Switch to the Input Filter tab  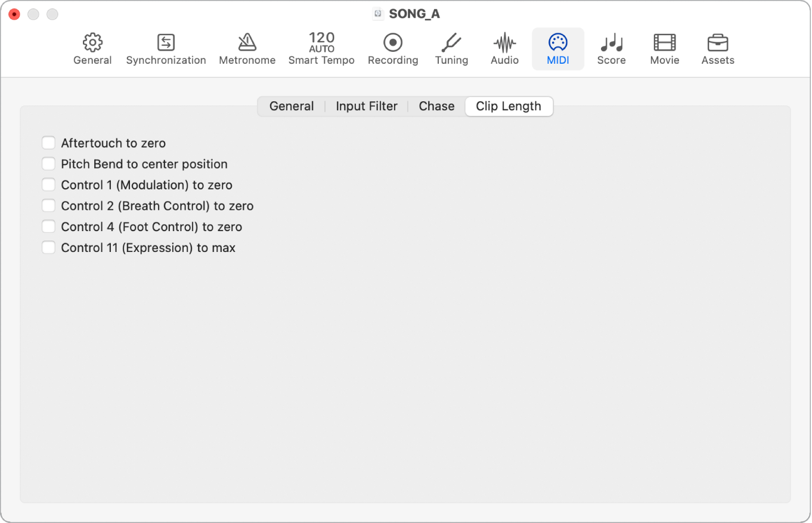[366, 106]
